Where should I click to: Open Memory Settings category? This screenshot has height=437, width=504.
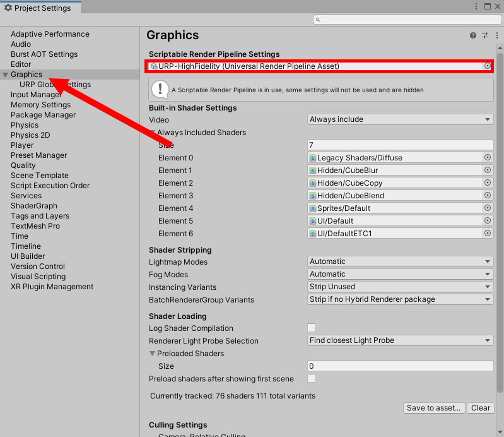(x=41, y=105)
